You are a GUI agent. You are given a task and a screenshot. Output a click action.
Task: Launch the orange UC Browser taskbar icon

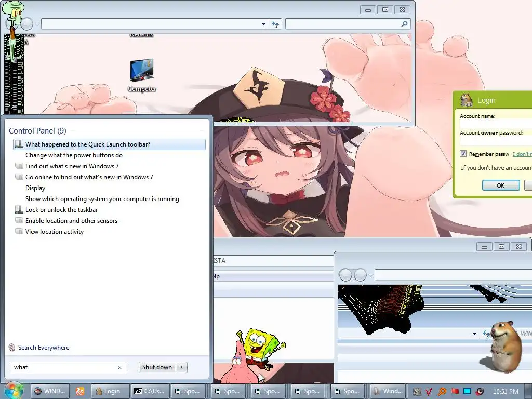[x=80, y=391]
